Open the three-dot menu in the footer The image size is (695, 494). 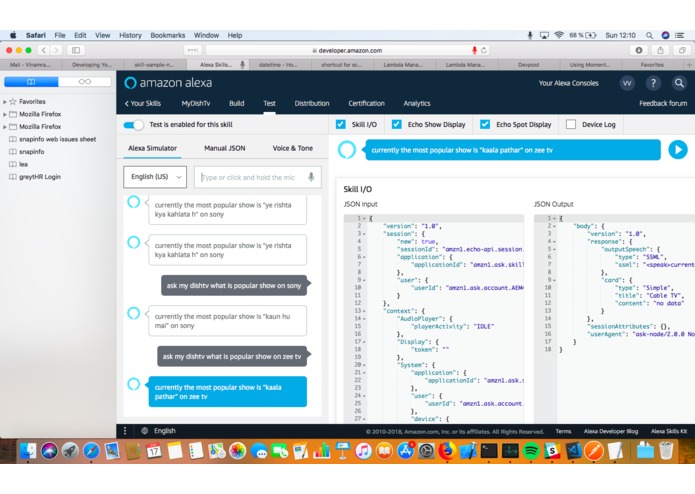pos(125,431)
